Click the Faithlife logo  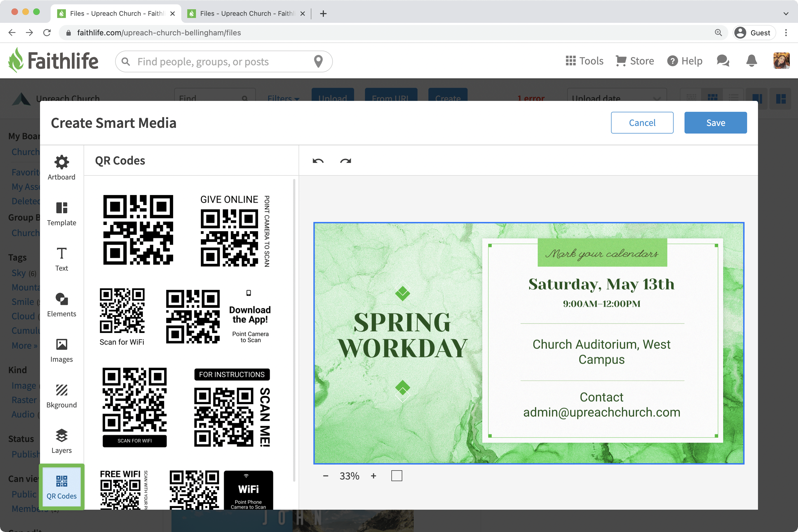point(53,60)
